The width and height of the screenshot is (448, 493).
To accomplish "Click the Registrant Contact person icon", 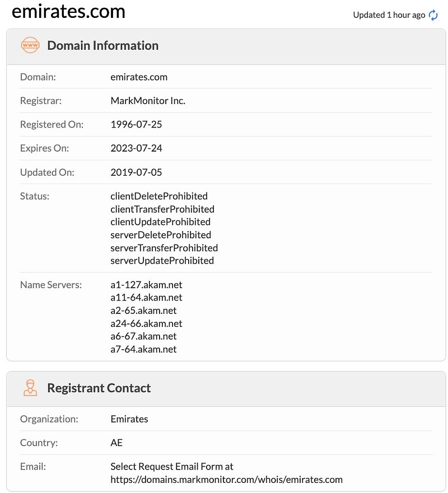I will tap(30, 387).
